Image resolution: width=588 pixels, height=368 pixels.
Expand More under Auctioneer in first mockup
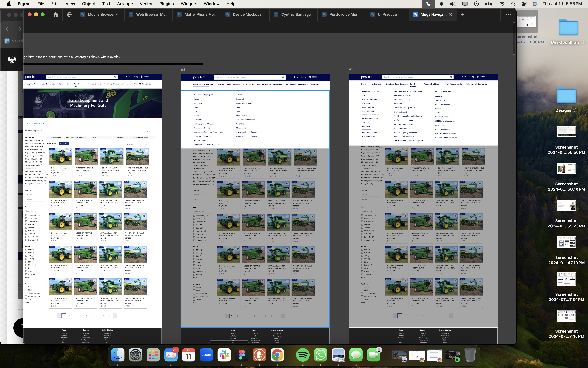pos(27,302)
